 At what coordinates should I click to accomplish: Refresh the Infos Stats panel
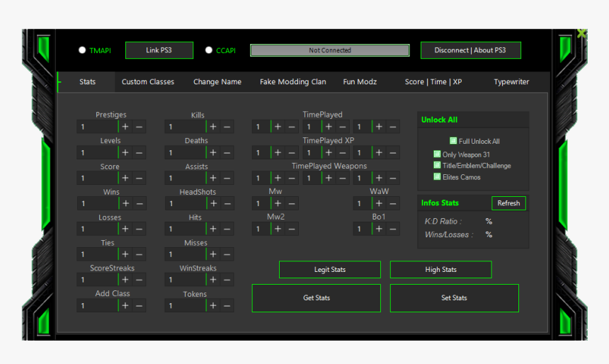[x=508, y=203]
